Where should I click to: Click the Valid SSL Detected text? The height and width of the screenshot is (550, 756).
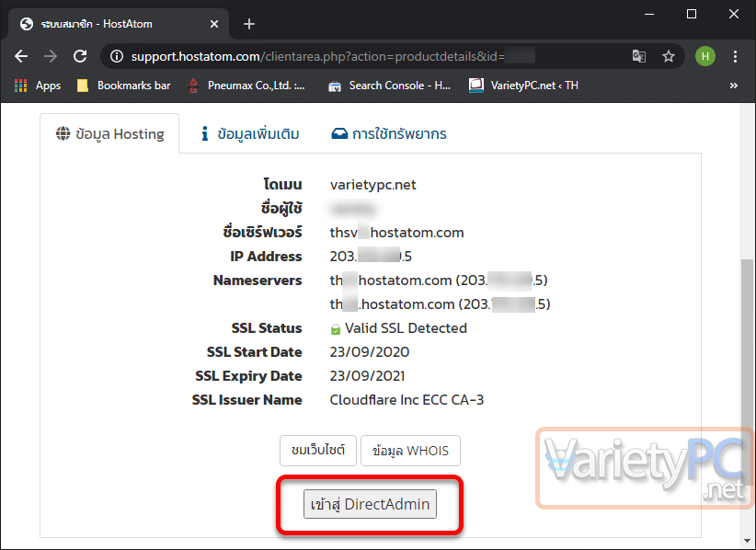tap(406, 328)
